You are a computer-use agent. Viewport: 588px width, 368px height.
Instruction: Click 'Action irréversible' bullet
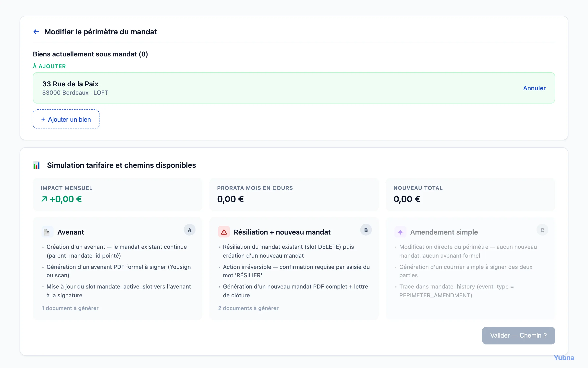(296, 271)
